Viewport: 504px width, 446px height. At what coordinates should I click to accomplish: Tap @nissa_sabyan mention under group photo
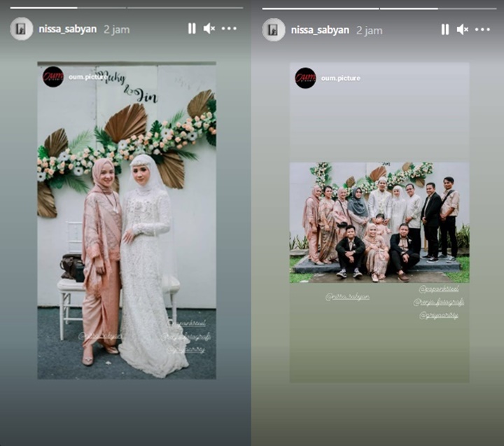click(347, 297)
